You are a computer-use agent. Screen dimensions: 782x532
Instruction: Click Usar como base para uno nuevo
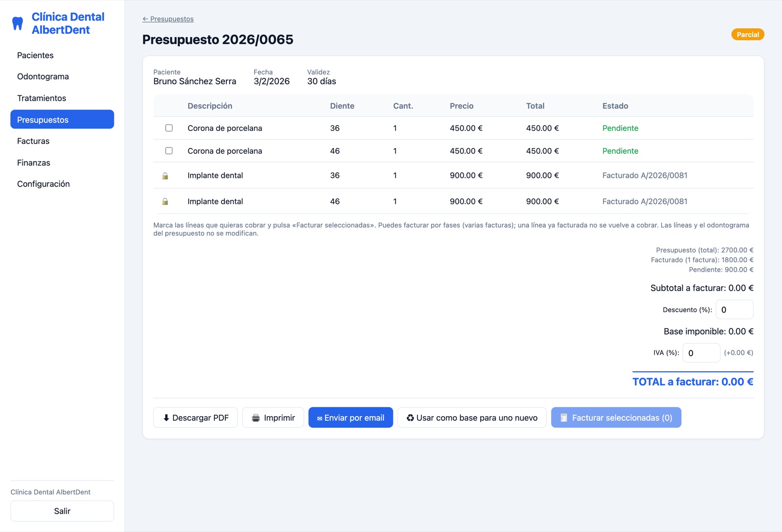[x=472, y=418]
